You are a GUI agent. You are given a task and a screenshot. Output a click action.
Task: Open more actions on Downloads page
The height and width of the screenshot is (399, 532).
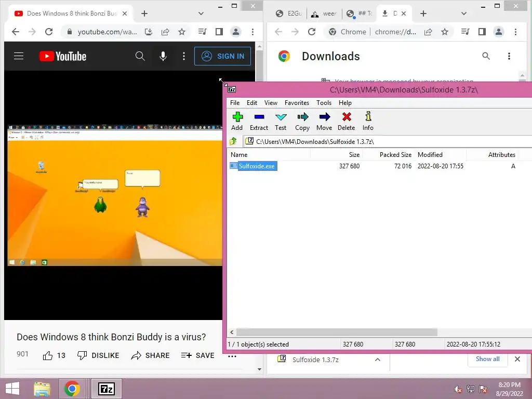(x=509, y=56)
